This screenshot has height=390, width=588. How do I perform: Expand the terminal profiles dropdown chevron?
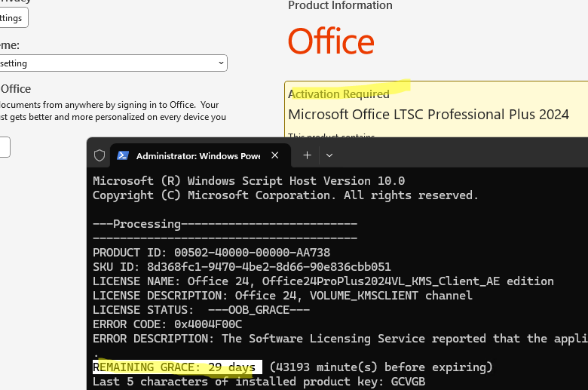point(329,155)
